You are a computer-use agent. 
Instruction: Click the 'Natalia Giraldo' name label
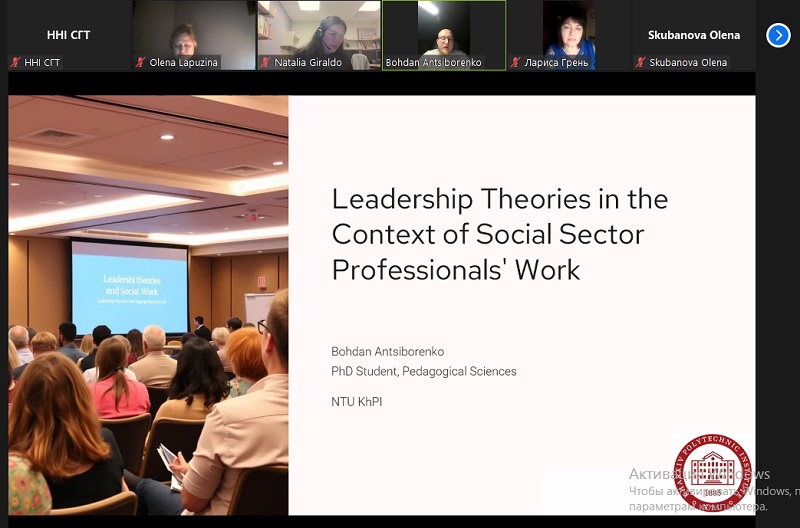click(x=308, y=62)
